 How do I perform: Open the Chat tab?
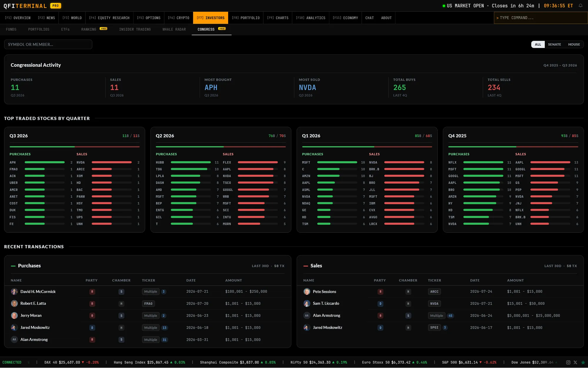(x=370, y=18)
